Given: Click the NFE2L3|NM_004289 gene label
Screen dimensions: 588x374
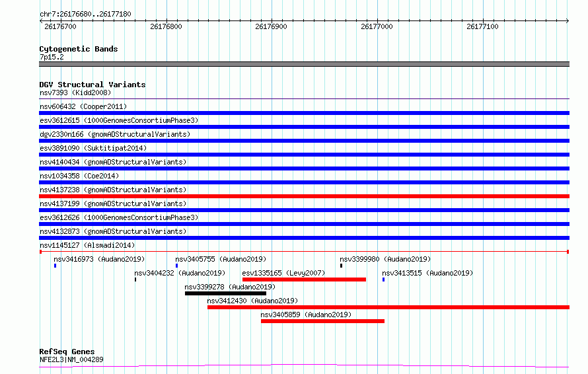Looking at the screenshot, I should (x=71, y=359).
